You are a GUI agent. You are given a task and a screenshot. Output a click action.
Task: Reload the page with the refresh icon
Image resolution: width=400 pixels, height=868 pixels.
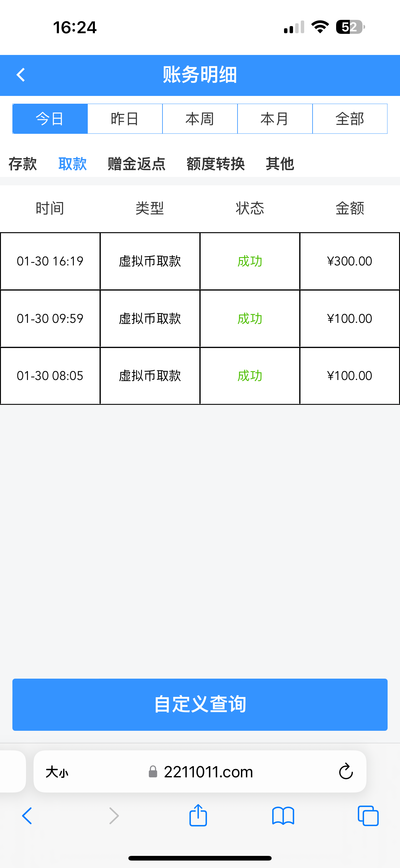coord(345,771)
